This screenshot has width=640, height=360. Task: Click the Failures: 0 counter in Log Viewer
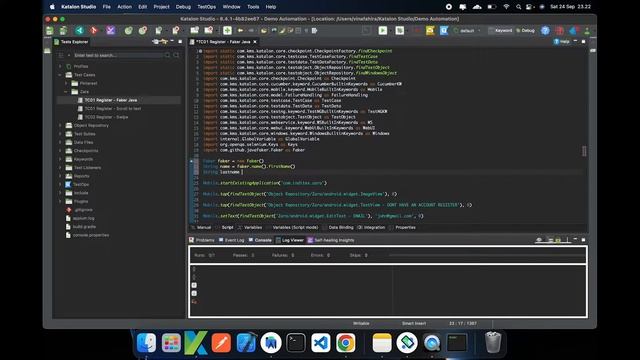point(283,255)
